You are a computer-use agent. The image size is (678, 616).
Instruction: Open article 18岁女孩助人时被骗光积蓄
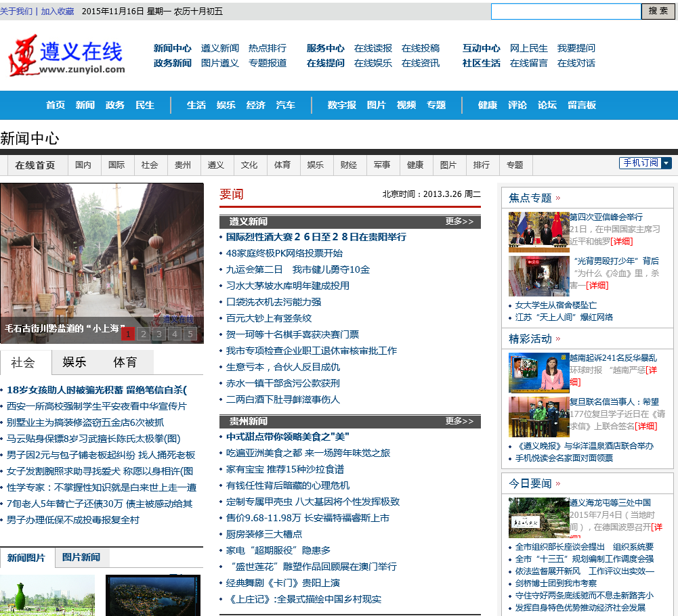(97, 390)
